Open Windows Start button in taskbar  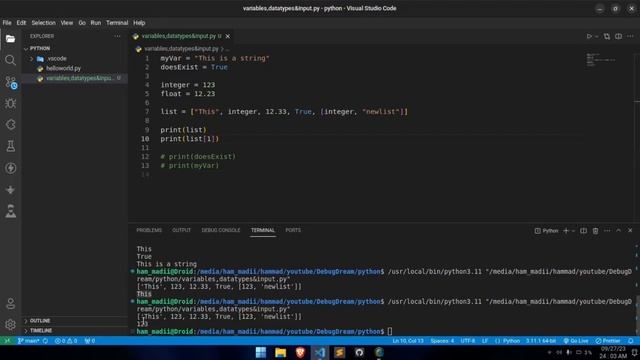261,352
